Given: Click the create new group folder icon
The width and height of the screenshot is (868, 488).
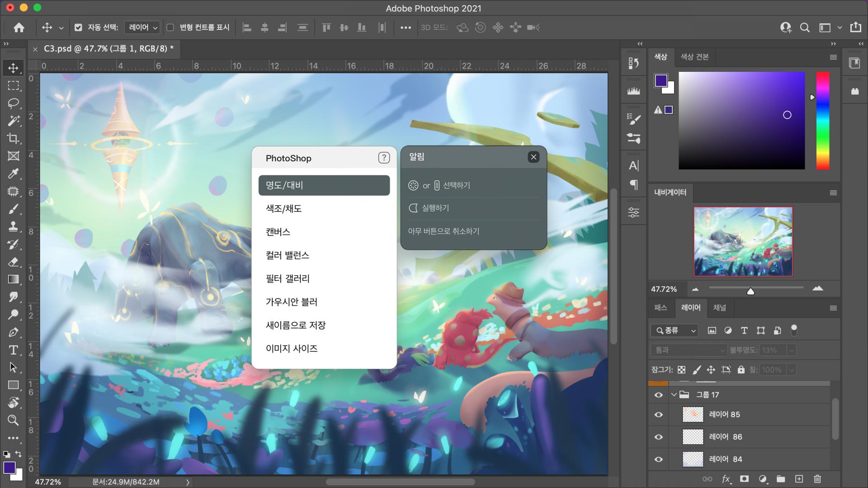Looking at the screenshot, I should coord(781,479).
